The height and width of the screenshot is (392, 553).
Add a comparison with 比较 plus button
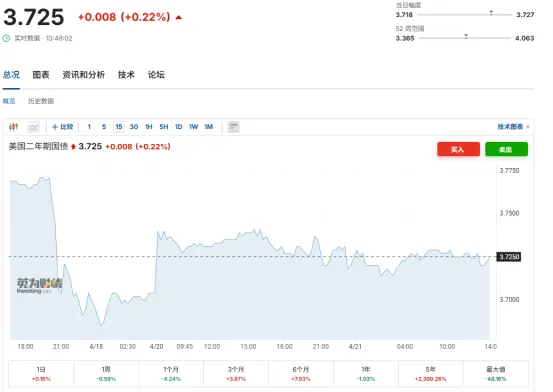62,127
